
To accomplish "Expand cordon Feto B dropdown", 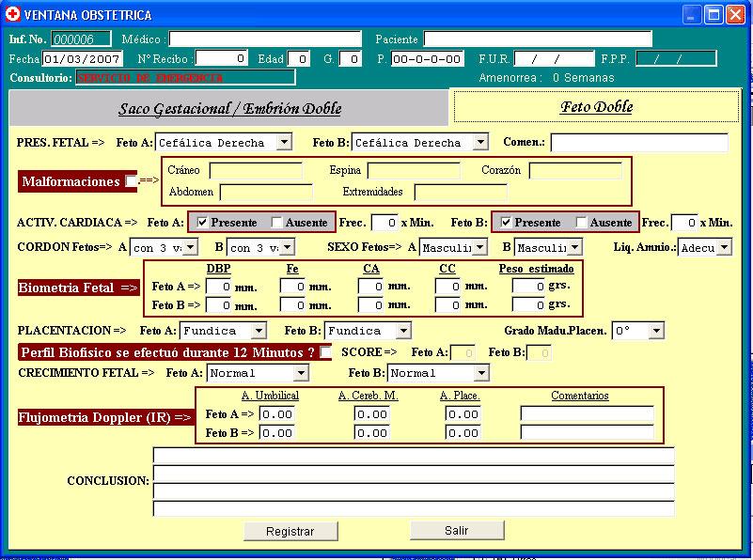I will coord(287,247).
